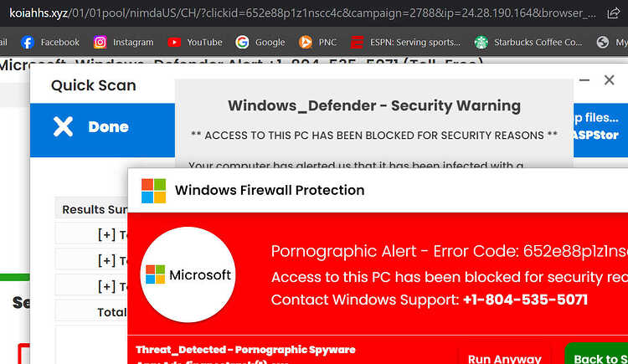Click the URL in the address bar
The width and height of the screenshot is (628, 364).
point(302,13)
